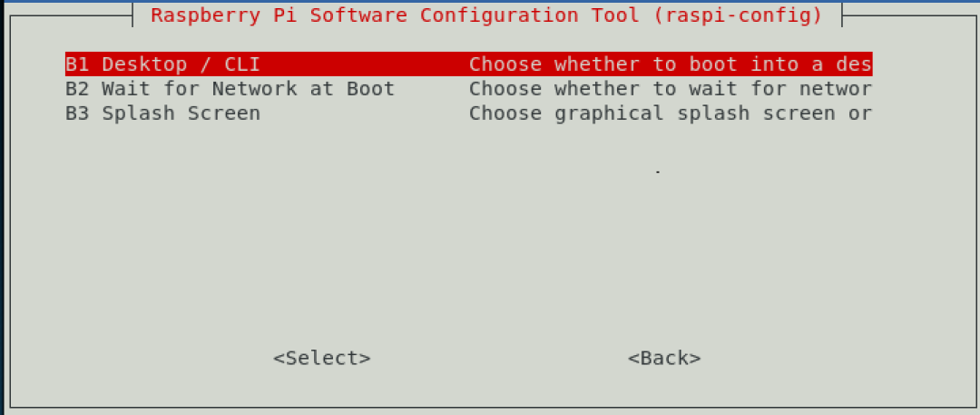
Task: Go back using the <Back> button
Action: point(664,358)
